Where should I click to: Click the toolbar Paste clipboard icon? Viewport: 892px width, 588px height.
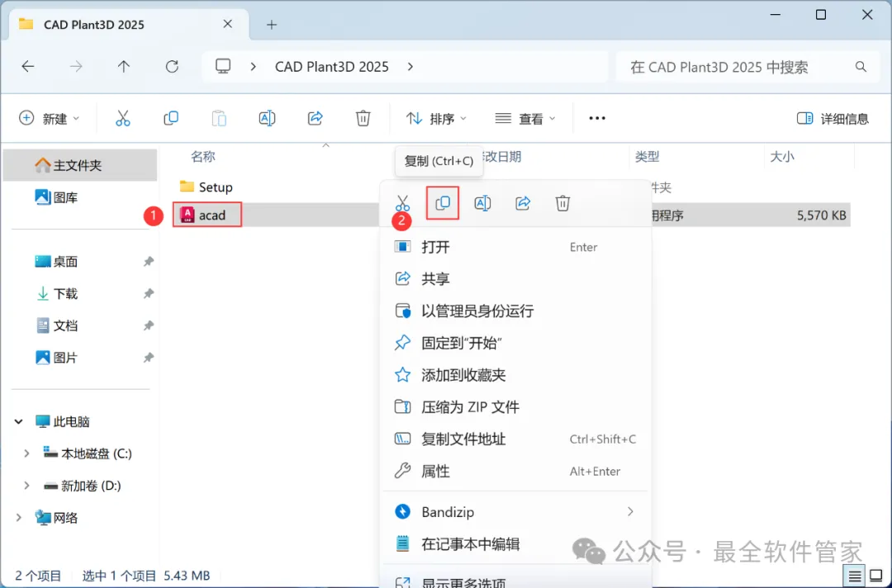tap(219, 118)
